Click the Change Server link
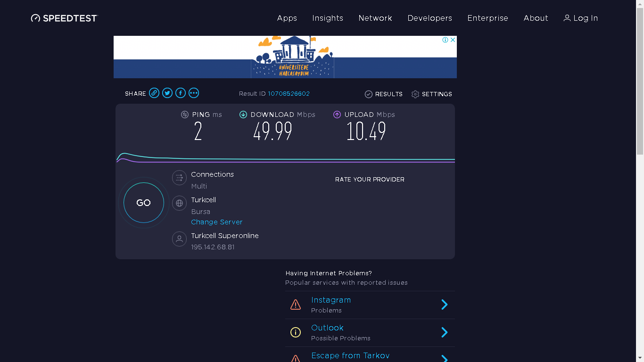The height and width of the screenshot is (362, 644). [x=217, y=222]
